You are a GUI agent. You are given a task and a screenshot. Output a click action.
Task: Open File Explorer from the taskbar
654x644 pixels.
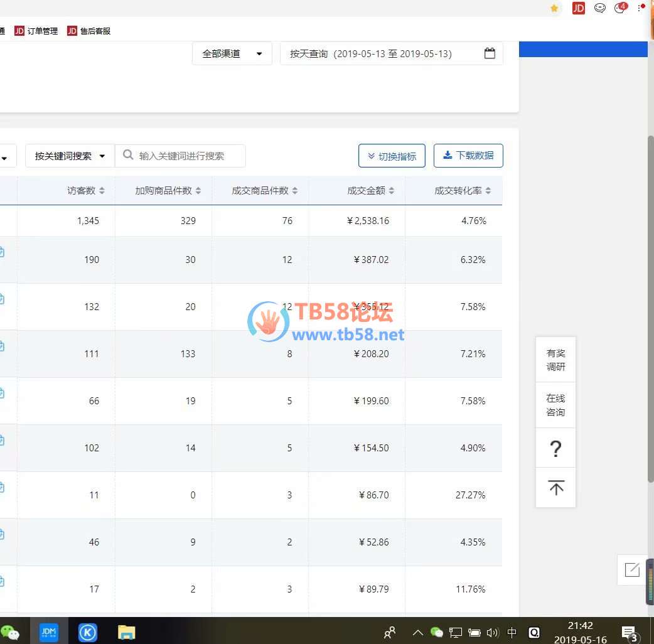[x=127, y=631]
